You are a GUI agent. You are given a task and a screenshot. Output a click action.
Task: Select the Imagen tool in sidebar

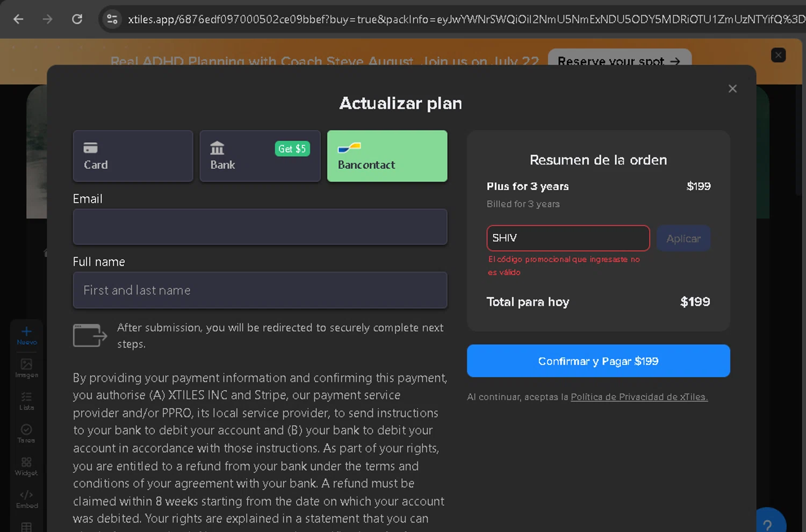coord(26,368)
